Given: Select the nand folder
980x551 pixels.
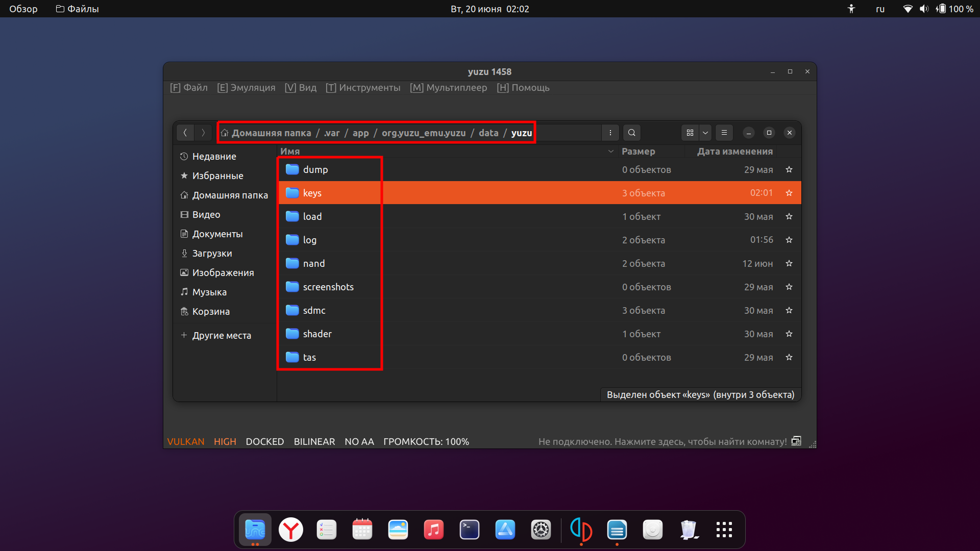Looking at the screenshot, I should (539, 263).
